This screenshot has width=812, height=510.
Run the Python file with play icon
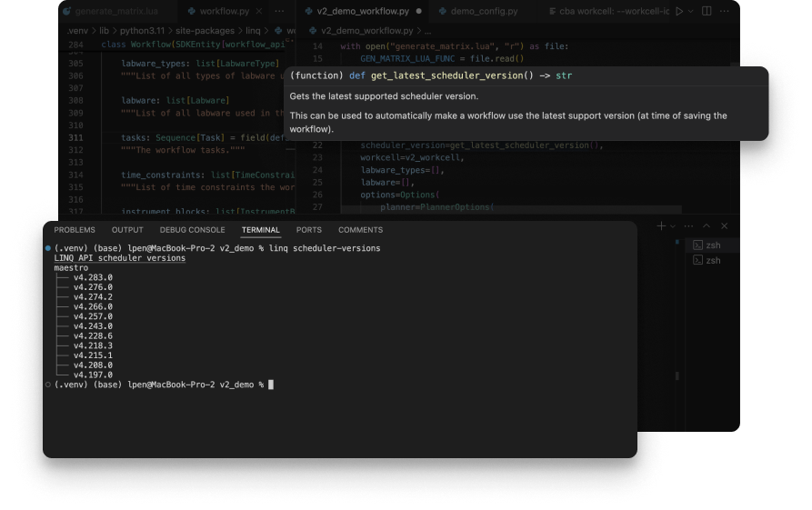pos(679,11)
